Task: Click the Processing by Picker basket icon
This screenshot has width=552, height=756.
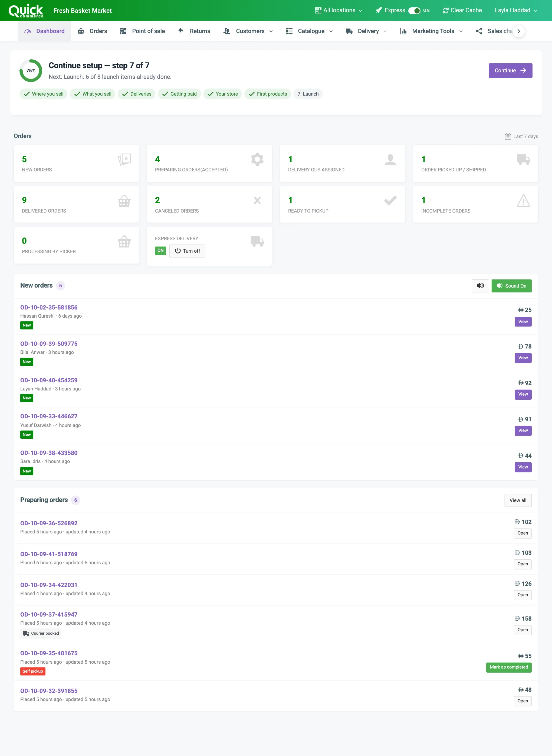Action: point(124,242)
